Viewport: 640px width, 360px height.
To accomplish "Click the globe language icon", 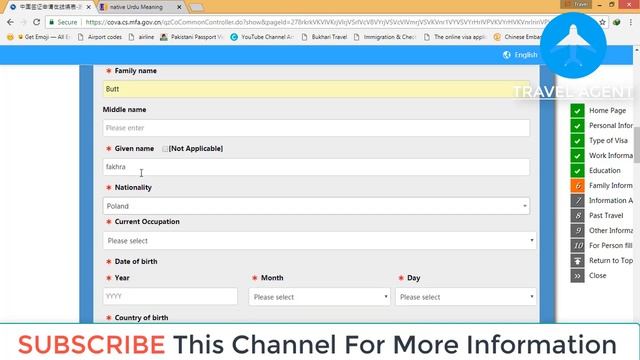I will (x=507, y=55).
